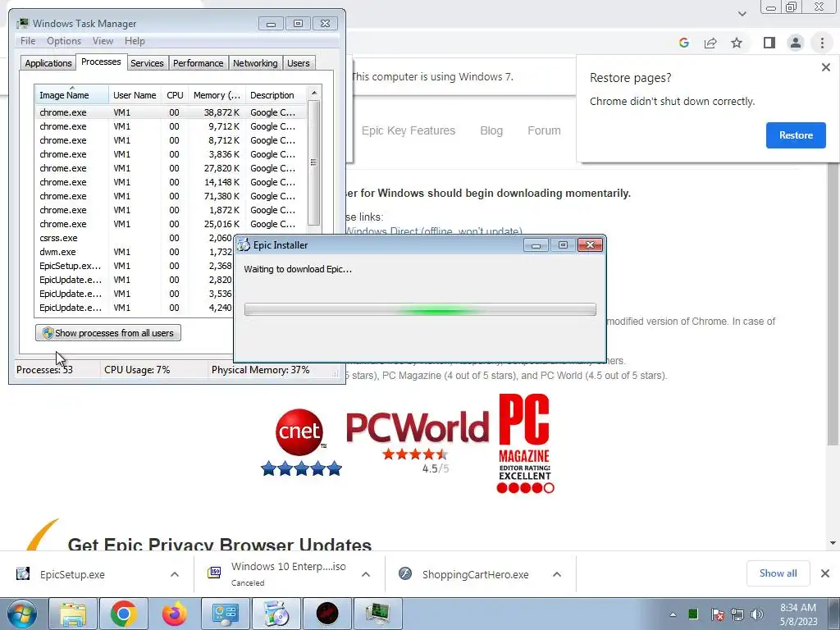Open Windows Explorer from taskbar
Image resolution: width=840 pixels, height=630 pixels.
73,614
